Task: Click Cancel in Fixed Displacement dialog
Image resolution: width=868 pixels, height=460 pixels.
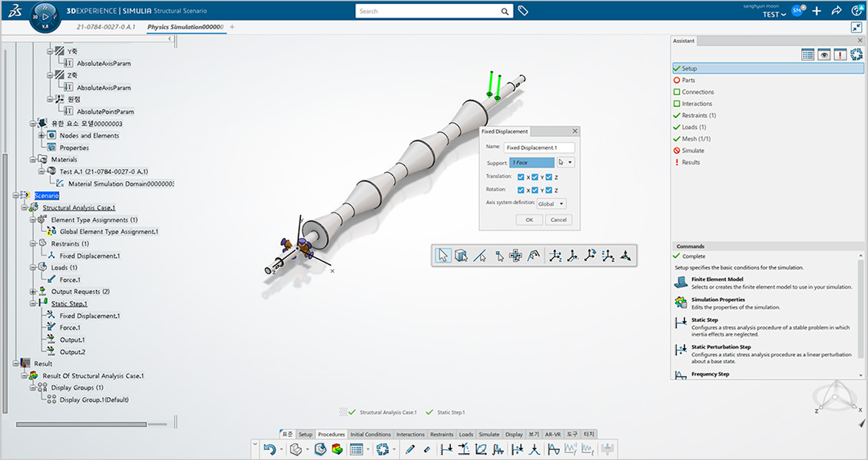Action: point(558,220)
